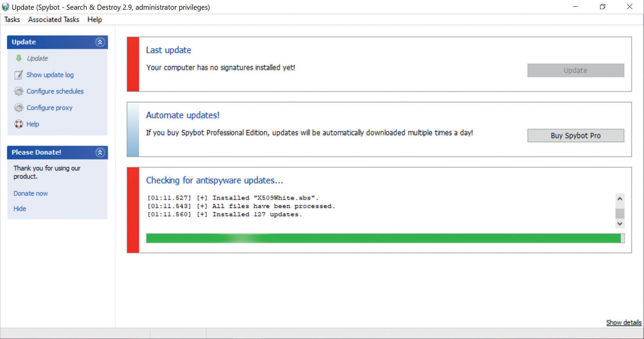Click the grayed-out Update button
Screen dimensions: 644x339
pyautogui.click(x=576, y=70)
